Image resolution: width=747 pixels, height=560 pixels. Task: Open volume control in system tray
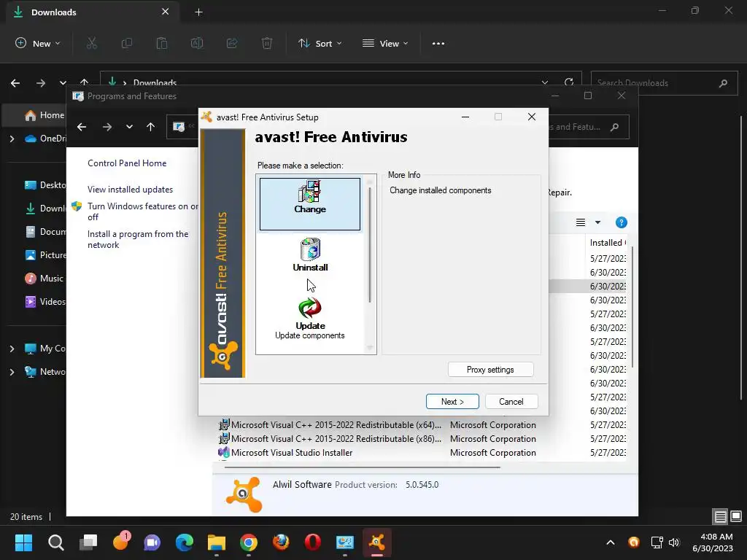click(x=674, y=542)
